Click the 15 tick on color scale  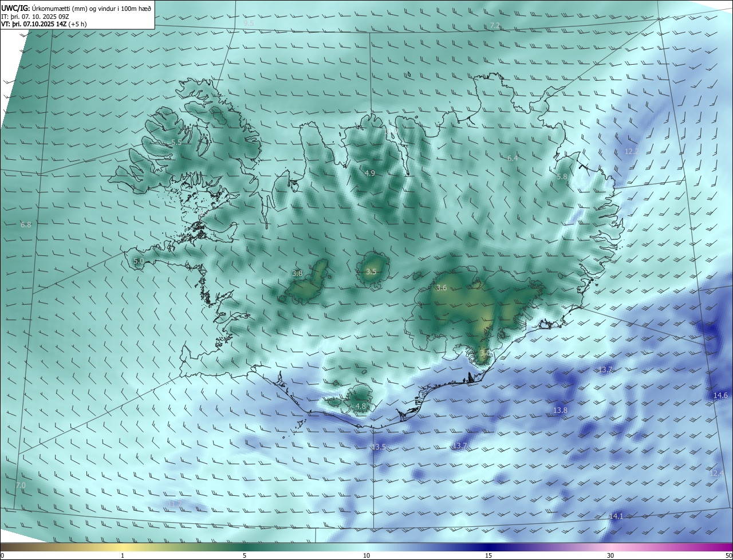click(488, 555)
